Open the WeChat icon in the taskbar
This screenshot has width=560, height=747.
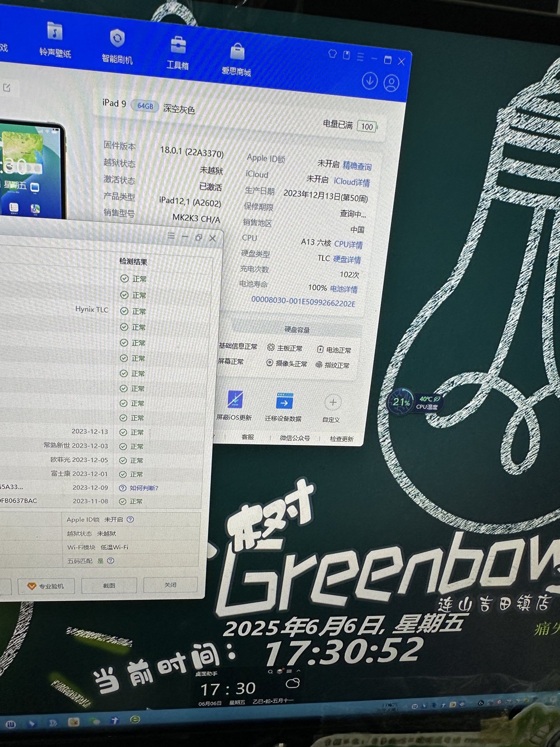[94, 721]
